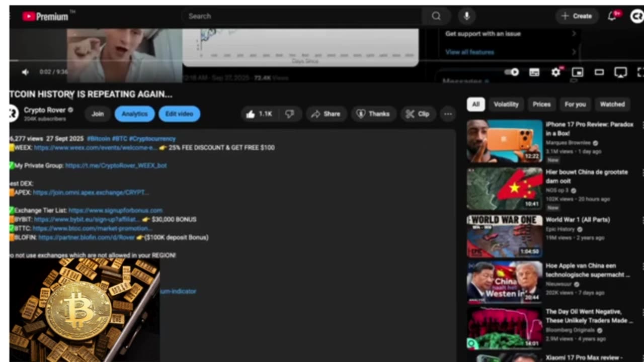The width and height of the screenshot is (644, 362).
Task: Toggle autoplay switch in player
Action: pyautogui.click(x=512, y=72)
